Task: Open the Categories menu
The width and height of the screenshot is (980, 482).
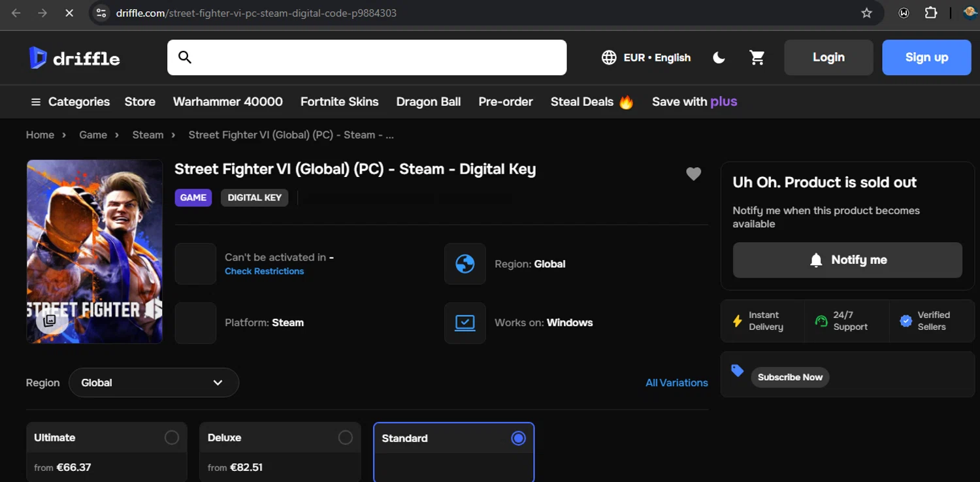Action: click(x=70, y=102)
